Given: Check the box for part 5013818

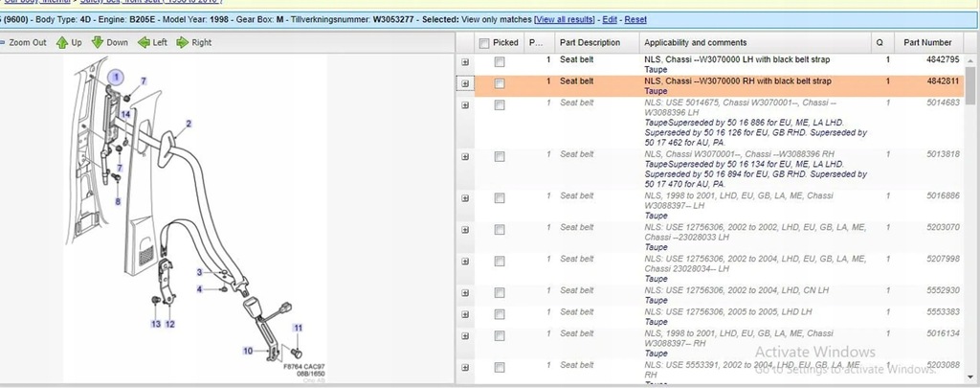Looking at the screenshot, I should pyautogui.click(x=500, y=157).
